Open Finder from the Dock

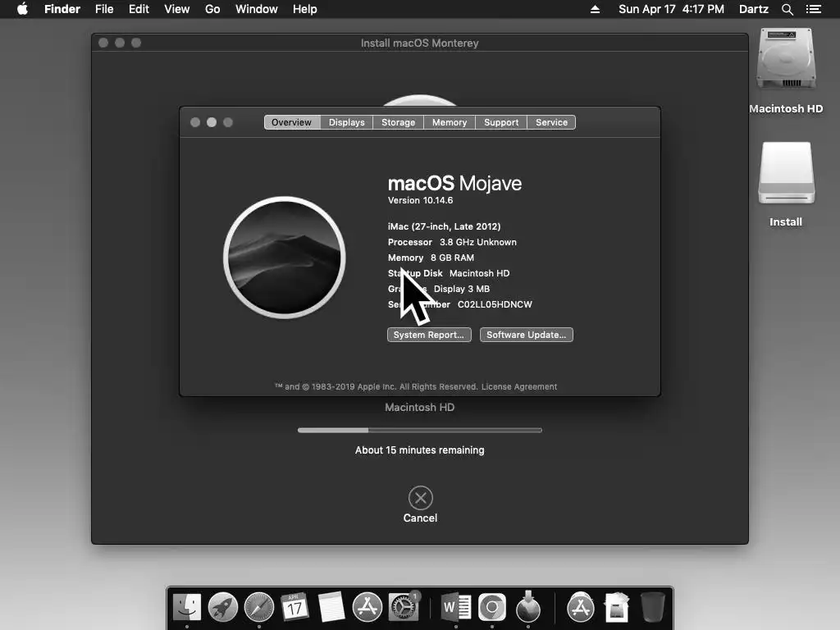(x=187, y=608)
